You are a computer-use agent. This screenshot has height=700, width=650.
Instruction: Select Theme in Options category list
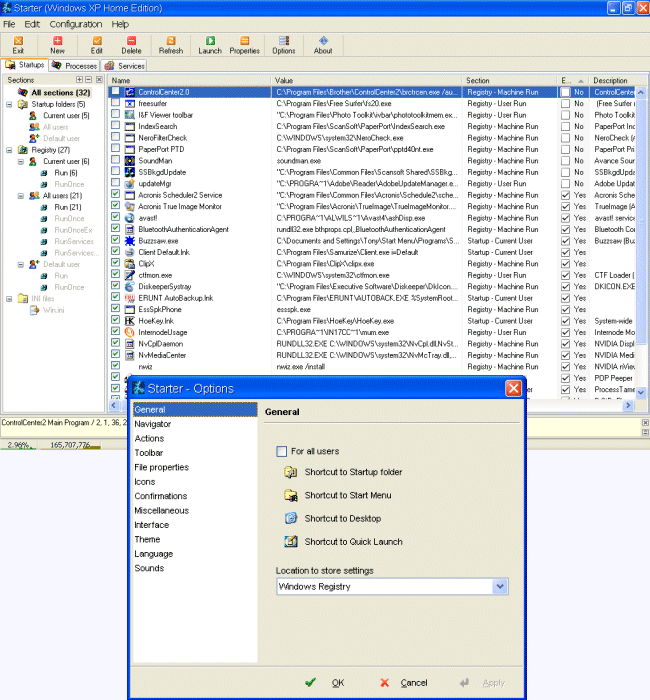pos(147,539)
